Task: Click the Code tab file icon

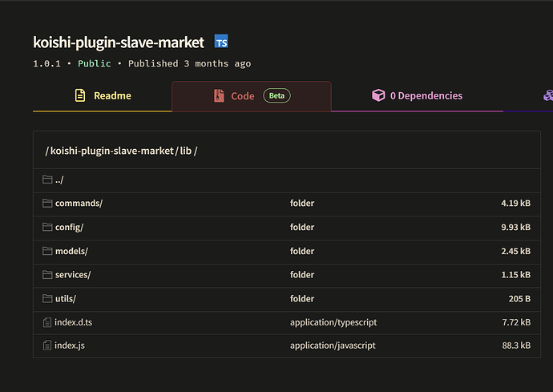Action: pos(219,96)
